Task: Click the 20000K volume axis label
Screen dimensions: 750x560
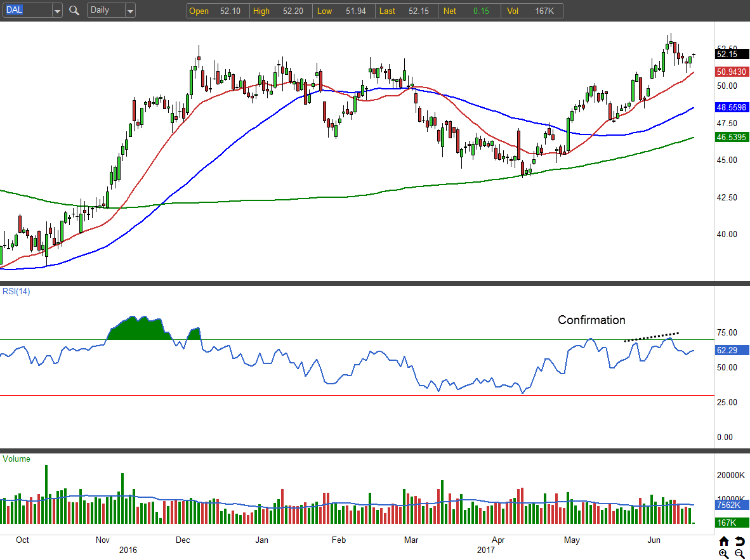Action: 731,476
